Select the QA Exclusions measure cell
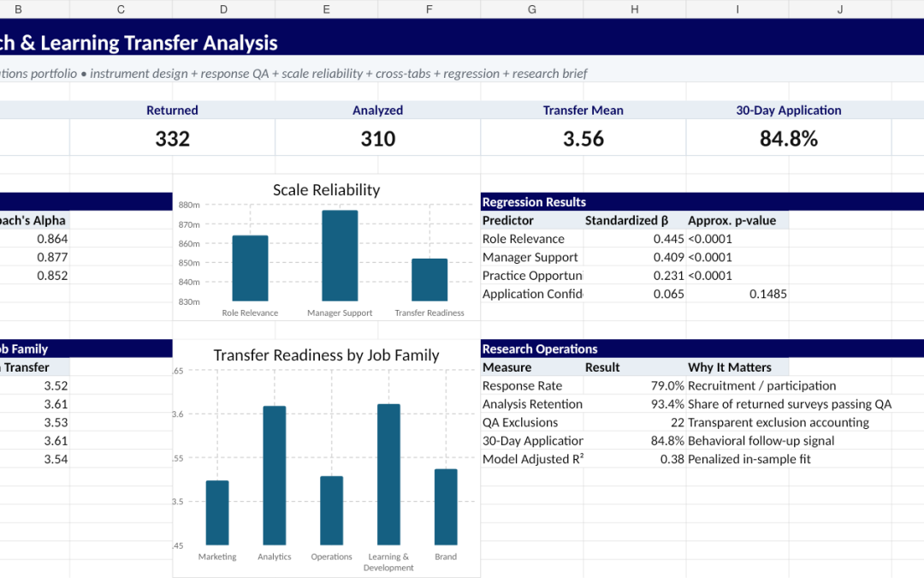Screen dimensions: 924x578 531,422
